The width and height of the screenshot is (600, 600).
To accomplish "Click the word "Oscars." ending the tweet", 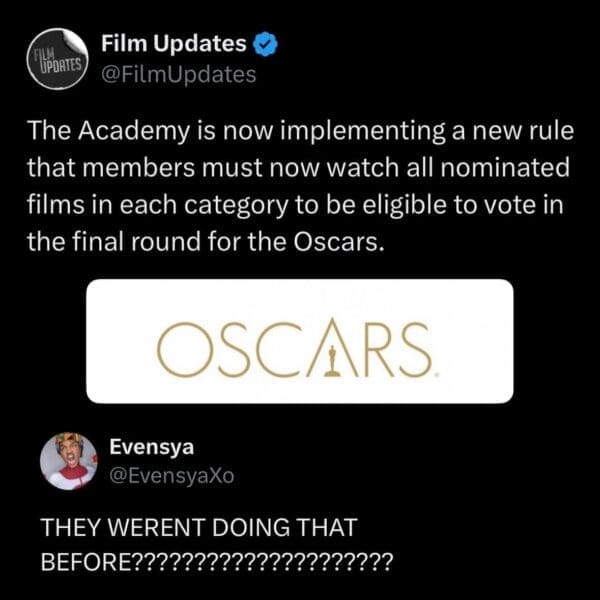I will (x=339, y=242).
